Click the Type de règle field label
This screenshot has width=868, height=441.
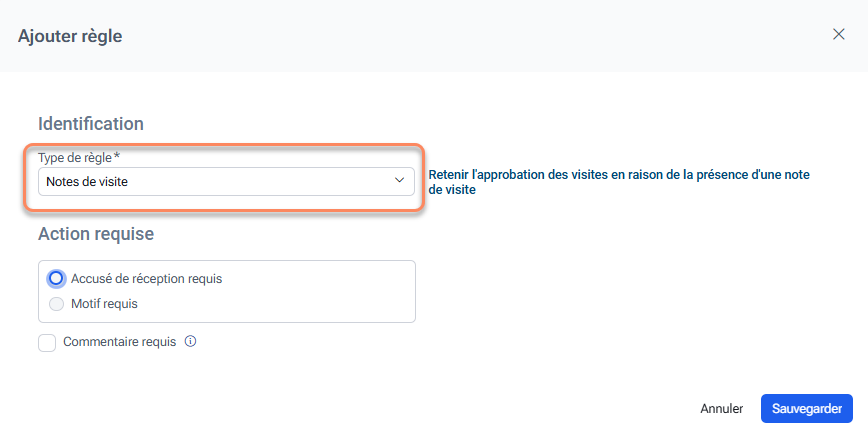click(x=75, y=157)
